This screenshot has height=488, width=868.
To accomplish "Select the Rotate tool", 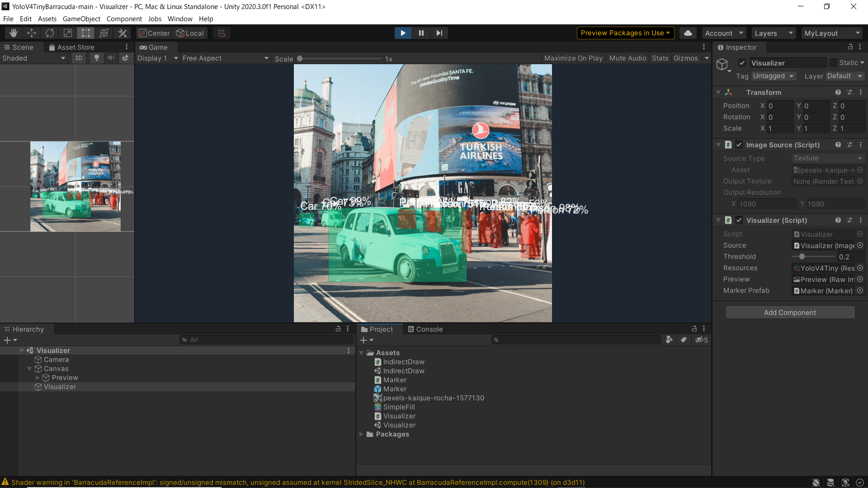I will [50, 33].
